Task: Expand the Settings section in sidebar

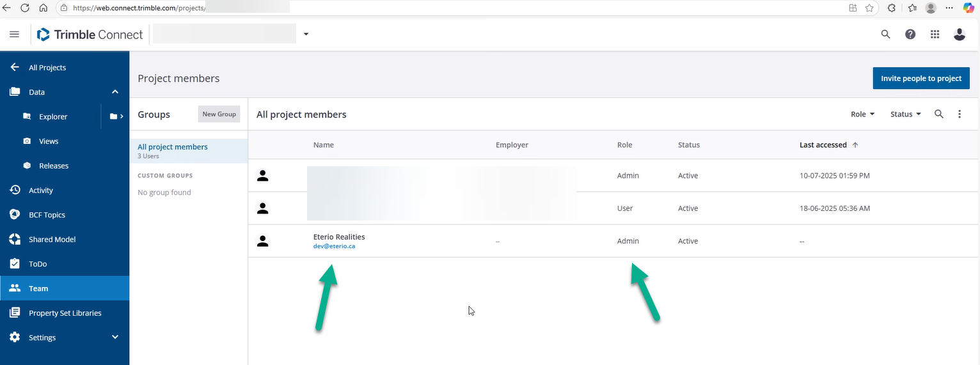Action: pos(115,338)
